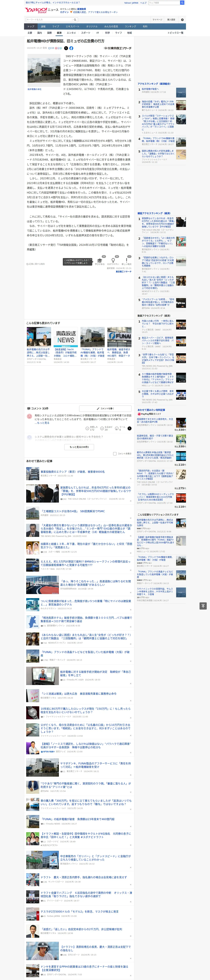This screenshot has height=980, width=210.
Task: Click the 船井電機の本社 article photo
Action: click(44, 71)
